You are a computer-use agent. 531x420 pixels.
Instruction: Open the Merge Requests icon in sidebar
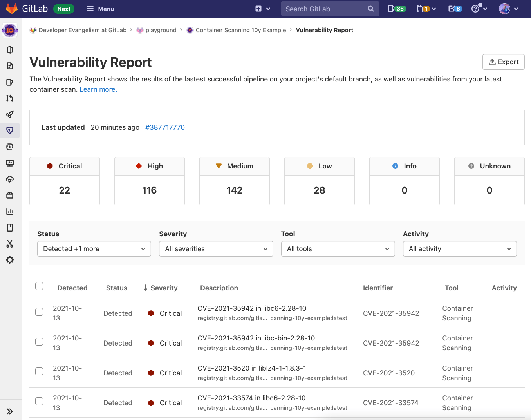[10, 98]
